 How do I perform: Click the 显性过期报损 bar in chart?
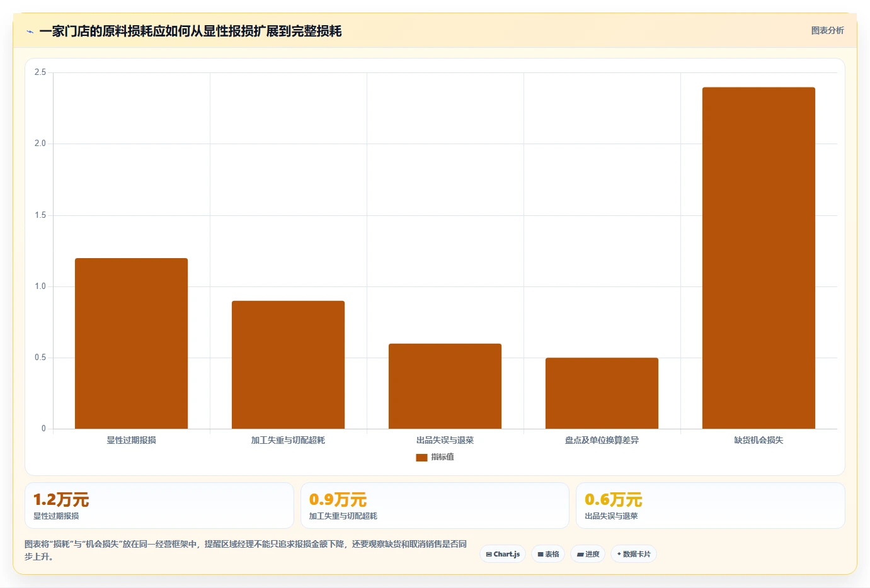point(131,344)
